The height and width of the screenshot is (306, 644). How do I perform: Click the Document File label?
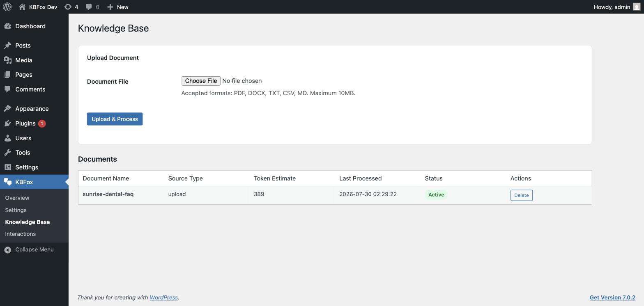tap(108, 82)
